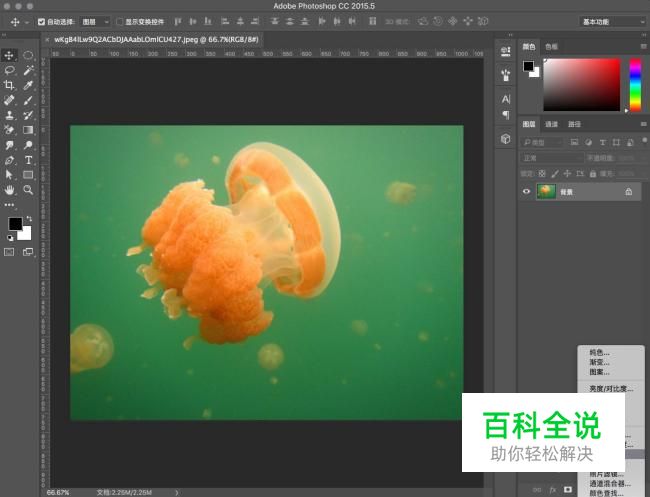Viewport: 650px width, 497px height.
Task: Select the Horizontal Type tool
Action: click(x=28, y=160)
